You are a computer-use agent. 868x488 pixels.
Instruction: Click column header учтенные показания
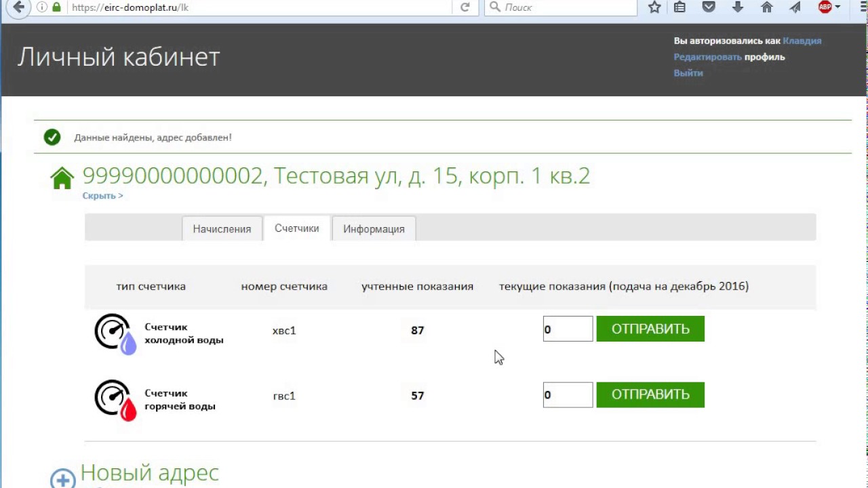click(x=417, y=286)
